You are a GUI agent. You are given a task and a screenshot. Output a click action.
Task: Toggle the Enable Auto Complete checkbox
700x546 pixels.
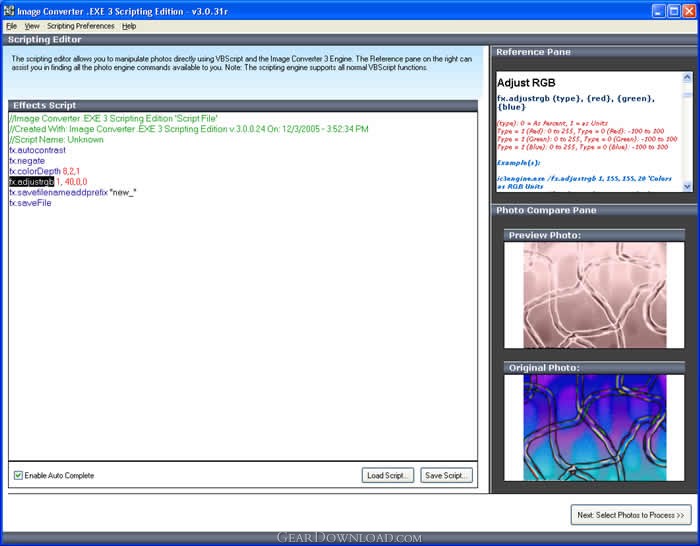click(18, 475)
